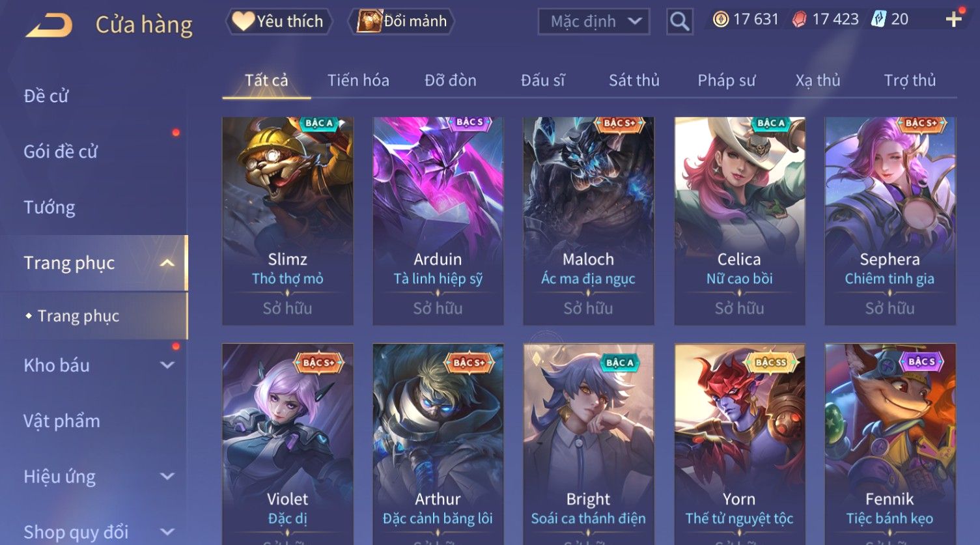This screenshot has height=545, width=980.
Task: Click the red ruby currency icon
Action: point(799,20)
